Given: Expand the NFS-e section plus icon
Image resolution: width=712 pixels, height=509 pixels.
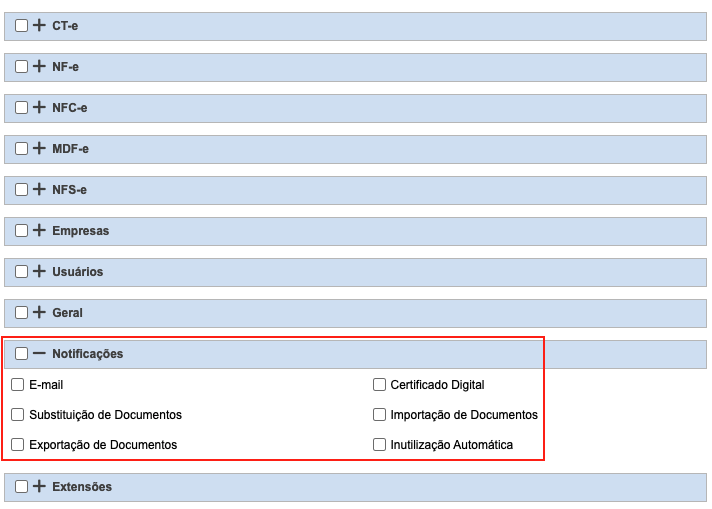Looking at the screenshot, I should click(x=40, y=190).
